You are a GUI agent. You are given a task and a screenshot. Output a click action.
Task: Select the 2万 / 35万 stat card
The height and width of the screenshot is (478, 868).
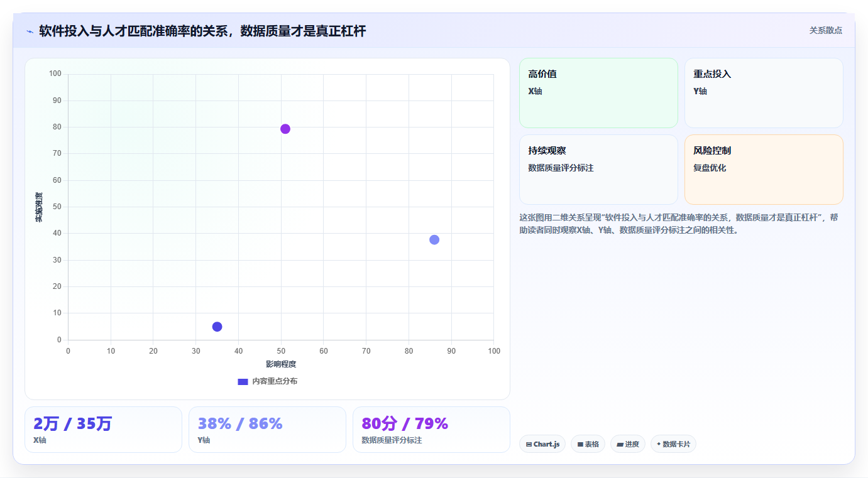(x=103, y=430)
